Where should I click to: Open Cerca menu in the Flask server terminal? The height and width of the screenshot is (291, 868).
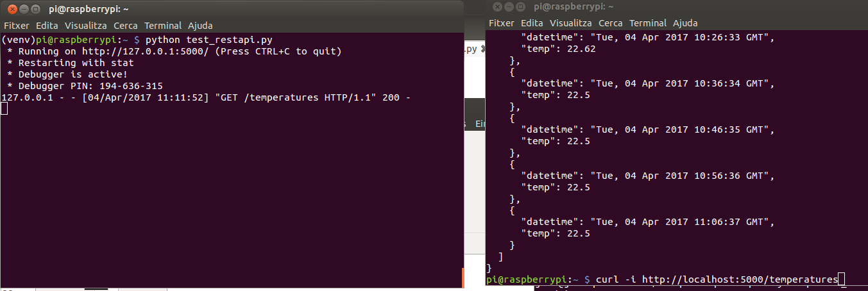tap(126, 26)
